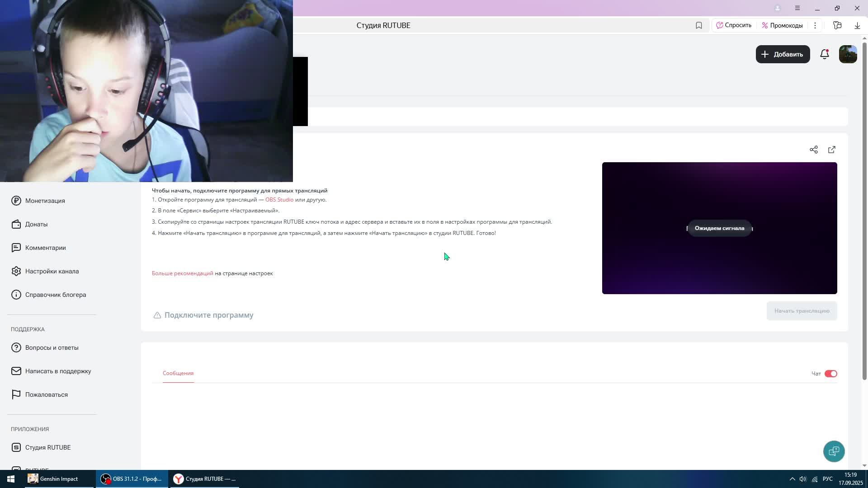Toggle the Чат switch off
The width and height of the screenshot is (868, 488).
click(830, 374)
